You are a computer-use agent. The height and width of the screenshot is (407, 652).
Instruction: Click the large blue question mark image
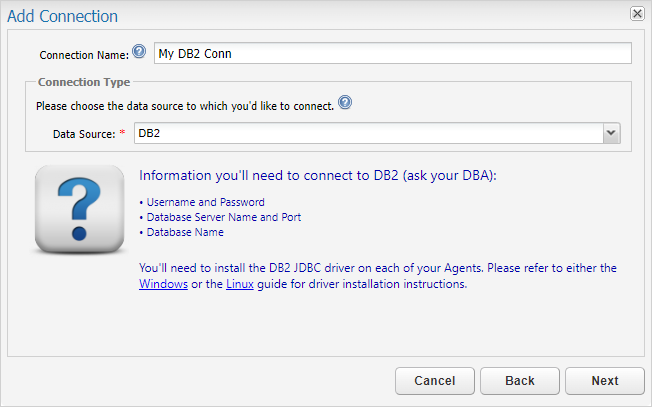tap(78, 209)
